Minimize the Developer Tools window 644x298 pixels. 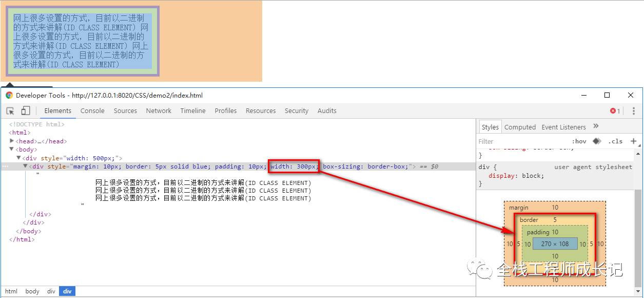point(584,95)
